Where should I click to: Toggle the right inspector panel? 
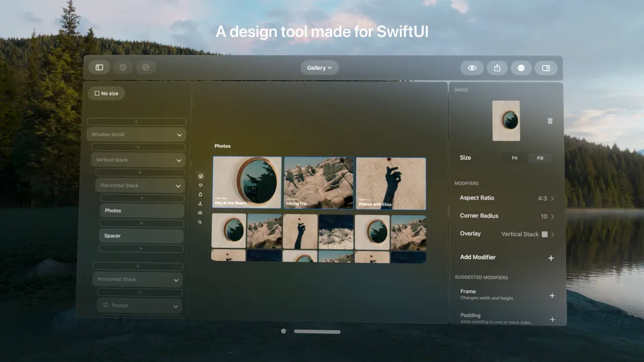(x=546, y=68)
